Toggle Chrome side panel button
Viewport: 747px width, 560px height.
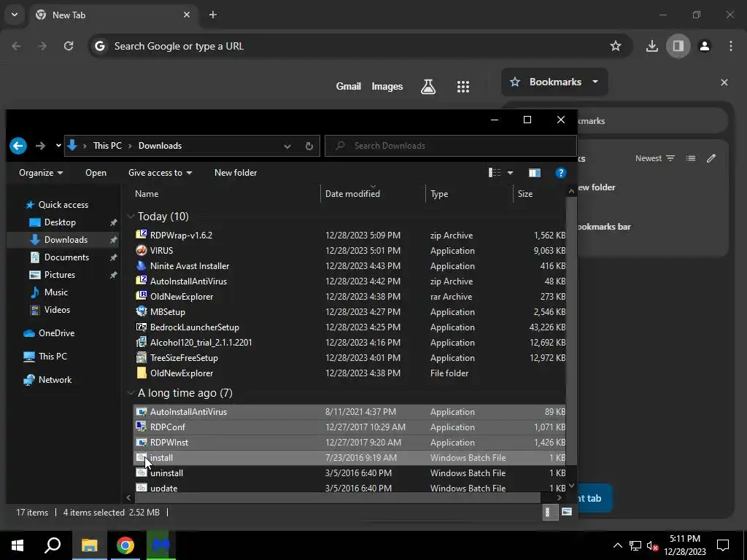pos(678,46)
